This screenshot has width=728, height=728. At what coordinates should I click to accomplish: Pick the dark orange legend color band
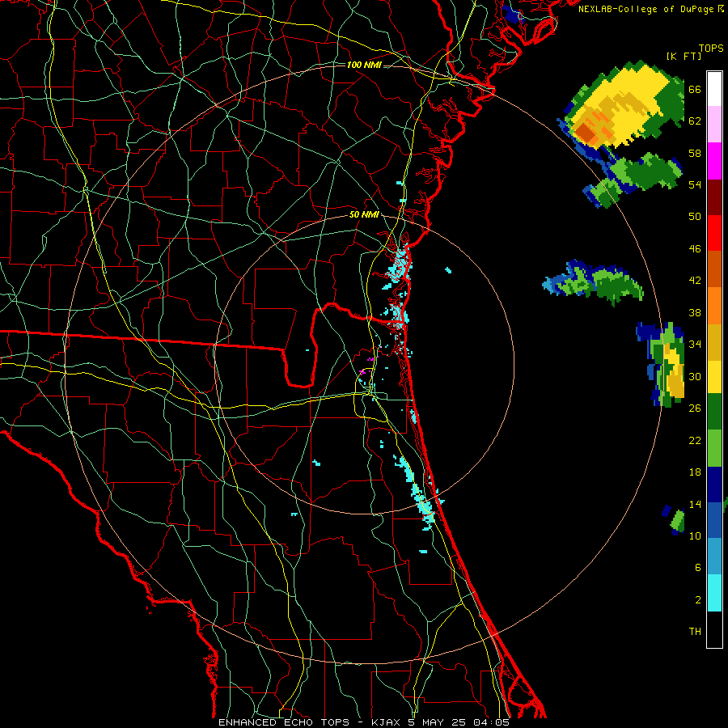714,269
